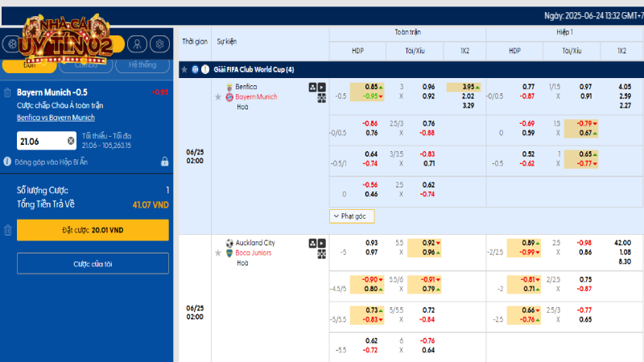Favorite the FIFA Club World Cup league star

coord(184,70)
